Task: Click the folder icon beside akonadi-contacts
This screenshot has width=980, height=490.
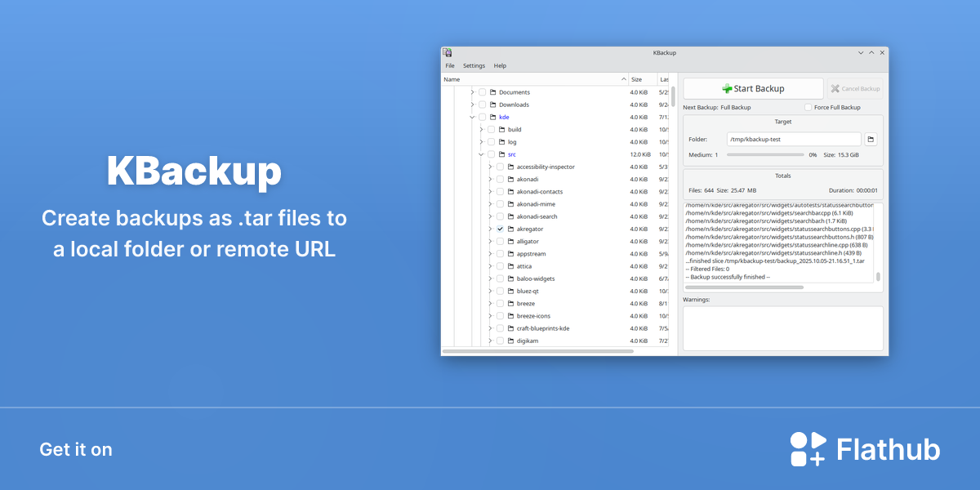Action: click(510, 192)
